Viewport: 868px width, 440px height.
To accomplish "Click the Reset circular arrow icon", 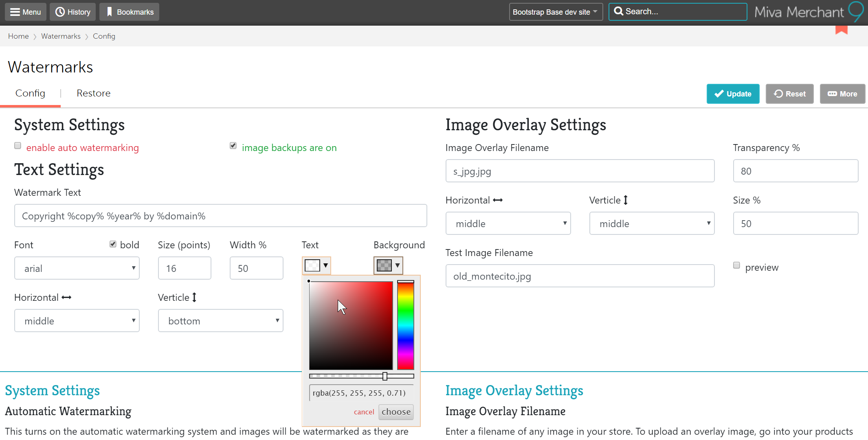I will pos(778,94).
